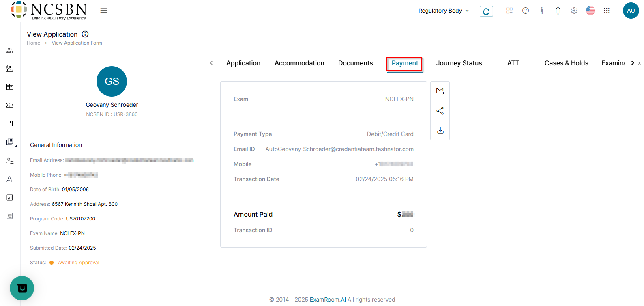Viewport: 644px width, 306px height.
Task: Download the payment receipt
Action: pyautogui.click(x=440, y=130)
